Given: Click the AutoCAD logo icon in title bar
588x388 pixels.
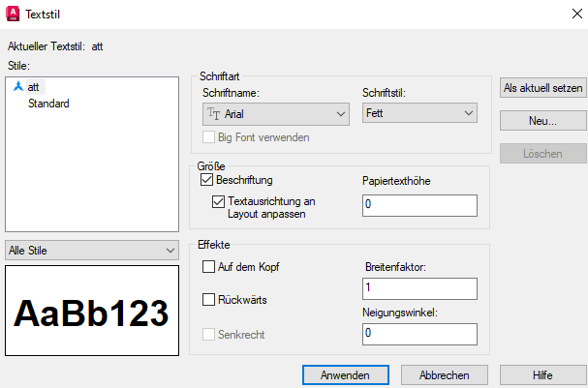Looking at the screenshot, I should click(x=15, y=15).
